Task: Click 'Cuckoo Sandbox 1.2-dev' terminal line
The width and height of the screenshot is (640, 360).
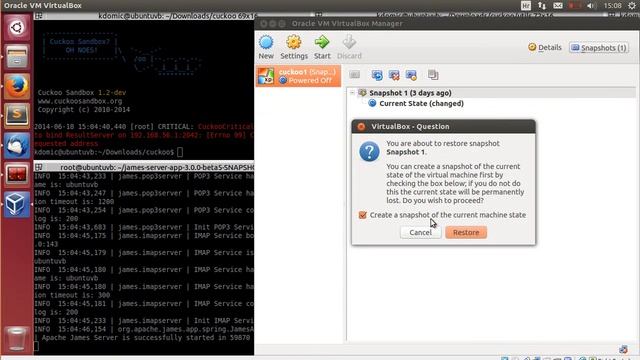Action: click(x=82, y=93)
